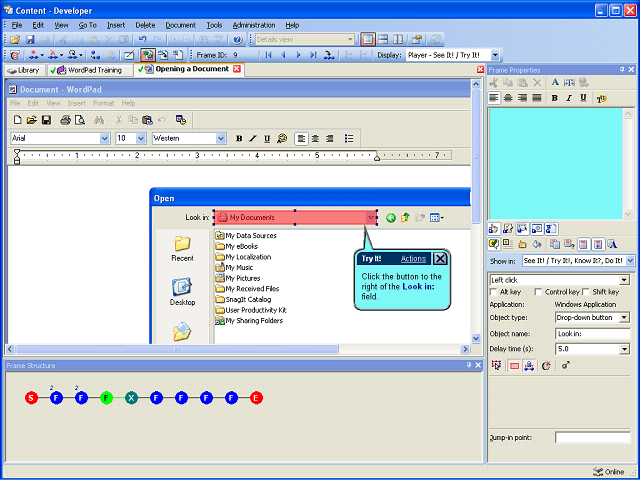Open the Administration menu
The width and height of the screenshot is (640, 480).
click(254, 25)
